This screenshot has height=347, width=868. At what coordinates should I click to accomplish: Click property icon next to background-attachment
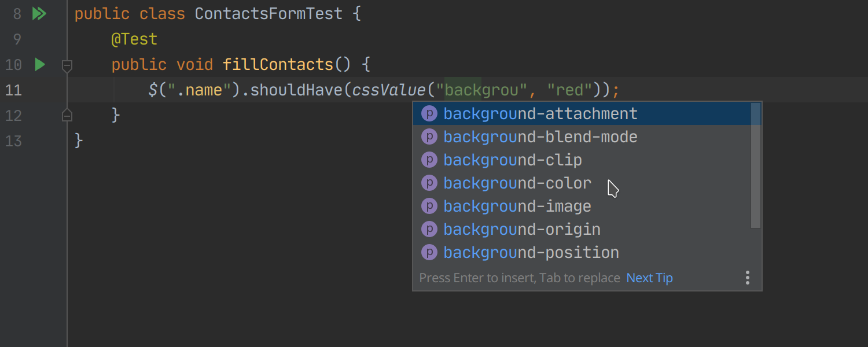pos(429,113)
